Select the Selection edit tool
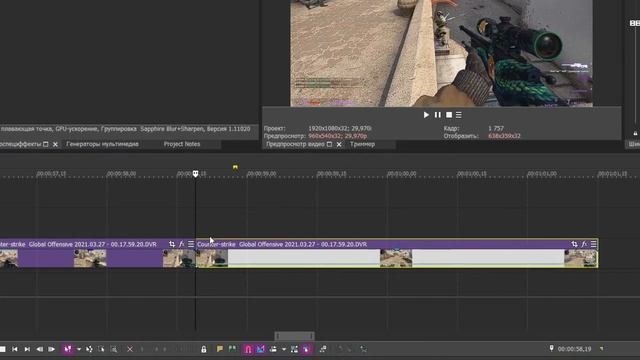The height and width of the screenshot is (360, 640). (x=101, y=349)
